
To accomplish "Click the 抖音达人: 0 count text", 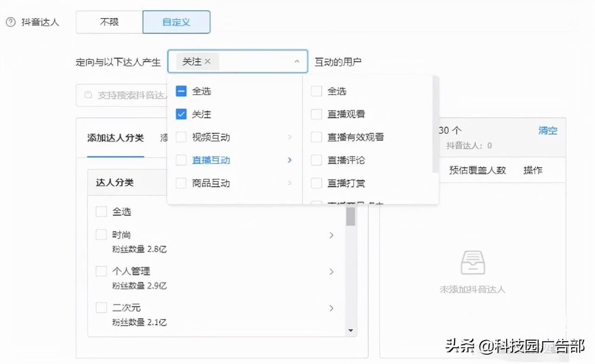I will tap(469, 145).
